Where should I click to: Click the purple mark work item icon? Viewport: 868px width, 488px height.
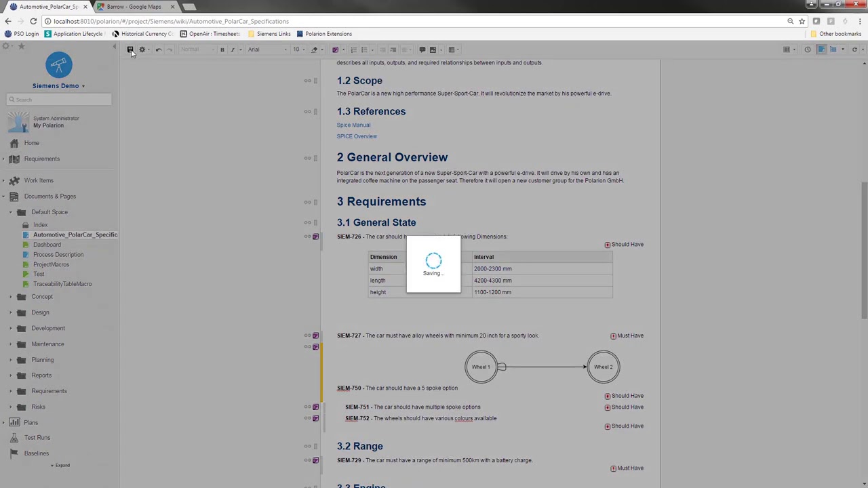(334, 49)
